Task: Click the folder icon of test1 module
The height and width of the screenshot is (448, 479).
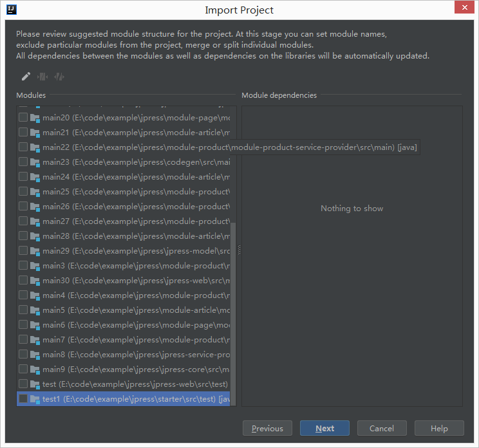Action: [x=35, y=399]
